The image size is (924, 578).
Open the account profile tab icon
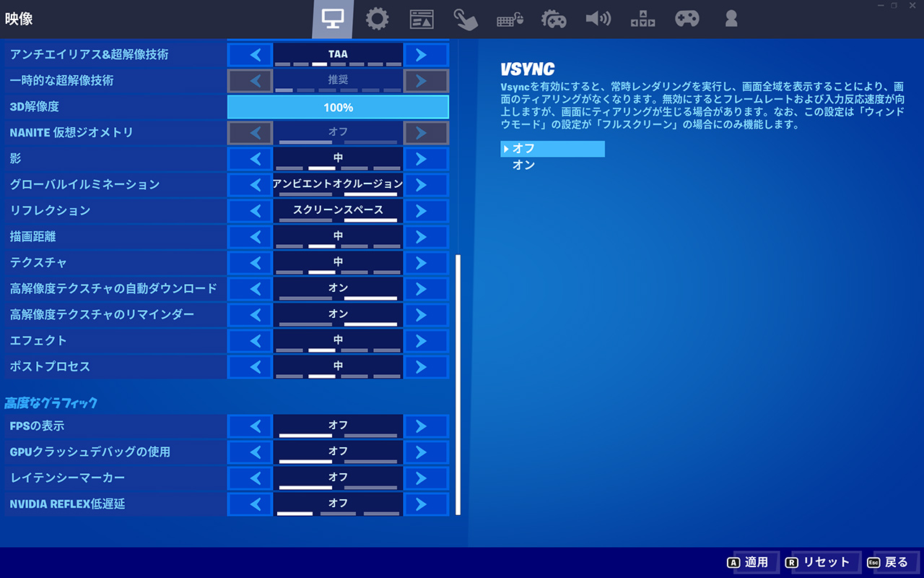(731, 19)
